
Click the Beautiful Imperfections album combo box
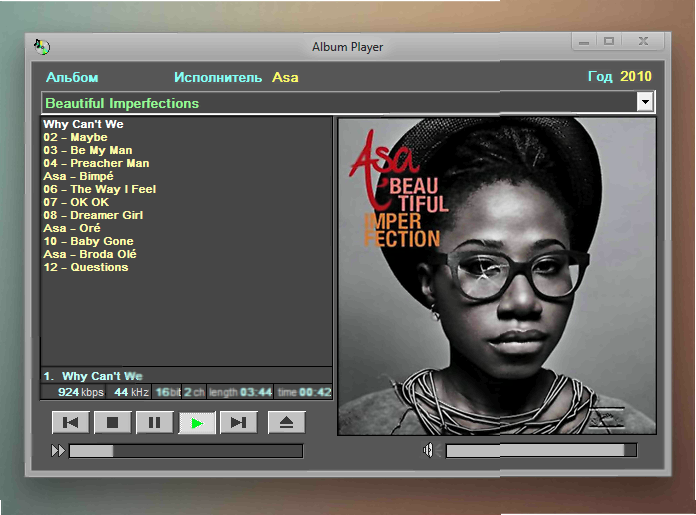(348, 103)
